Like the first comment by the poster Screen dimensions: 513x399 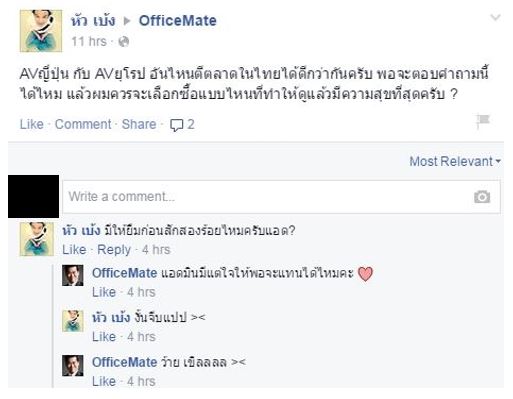(x=74, y=250)
